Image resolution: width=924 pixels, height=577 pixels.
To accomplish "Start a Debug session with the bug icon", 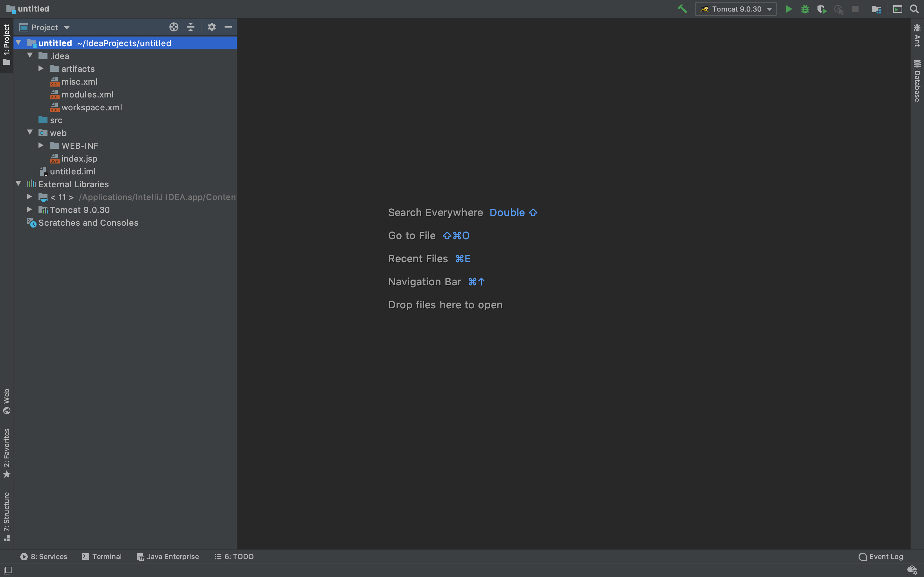I will coord(805,9).
